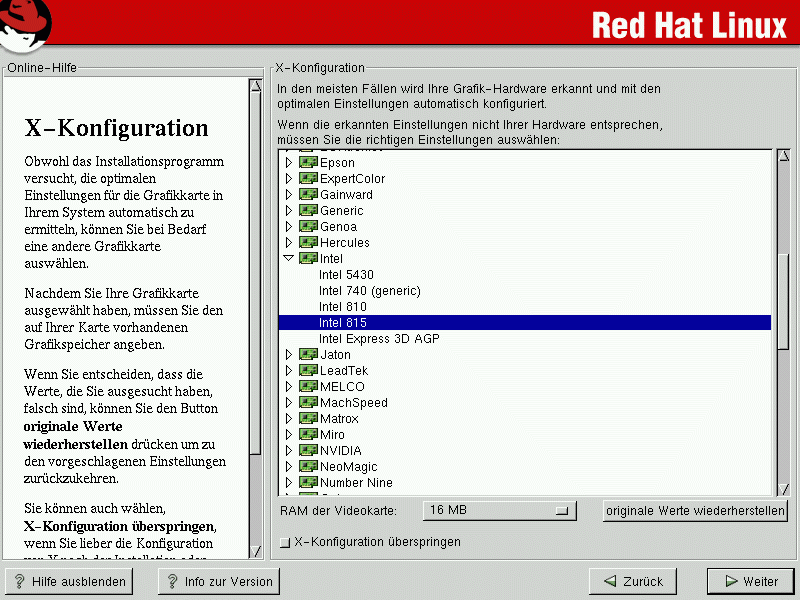Select Intel 740 (generic) card
The image size is (800, 600).
(369, 291)
